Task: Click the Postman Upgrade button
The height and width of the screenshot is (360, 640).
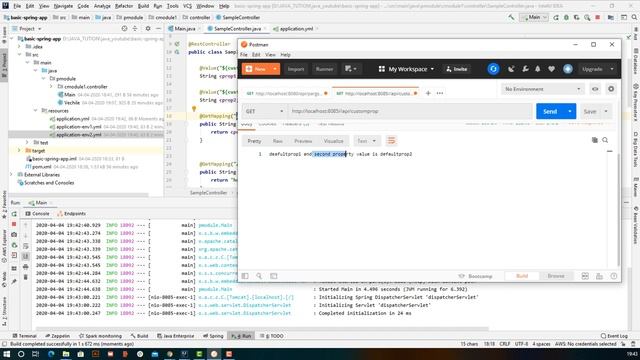Action: click(593, 69)
